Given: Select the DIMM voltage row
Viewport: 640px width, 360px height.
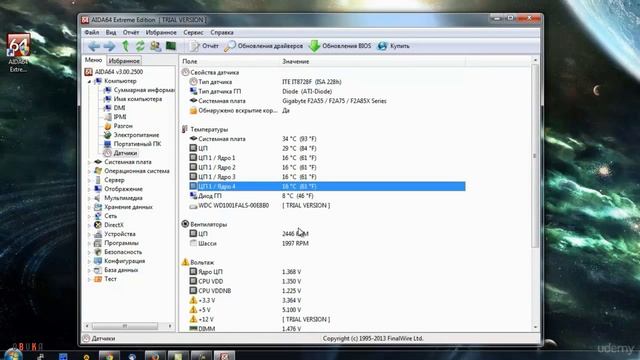Looking at the screenshot, I should coord(327,328).
